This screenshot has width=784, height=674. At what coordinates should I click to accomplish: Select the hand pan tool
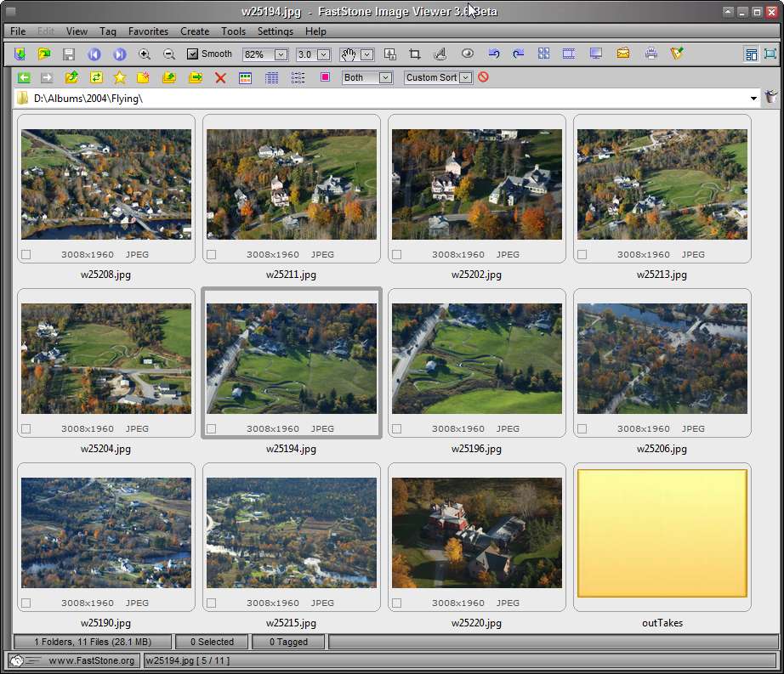349,54
